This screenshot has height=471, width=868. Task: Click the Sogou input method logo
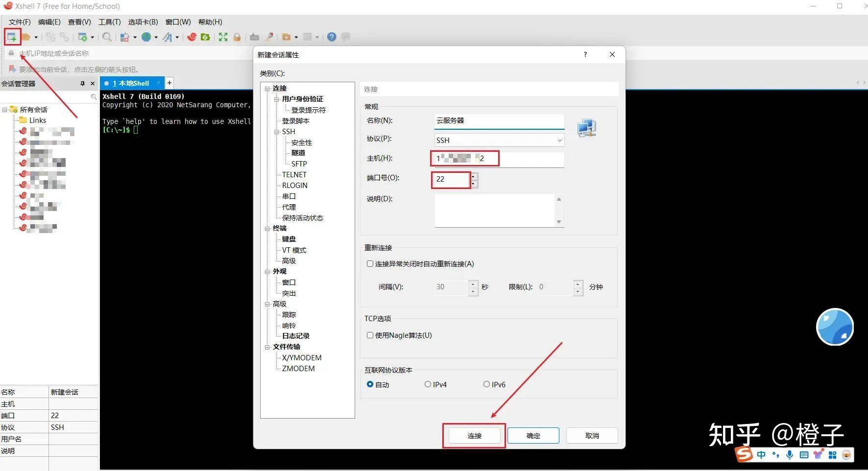pyautogui.click(x=744, y=454)
